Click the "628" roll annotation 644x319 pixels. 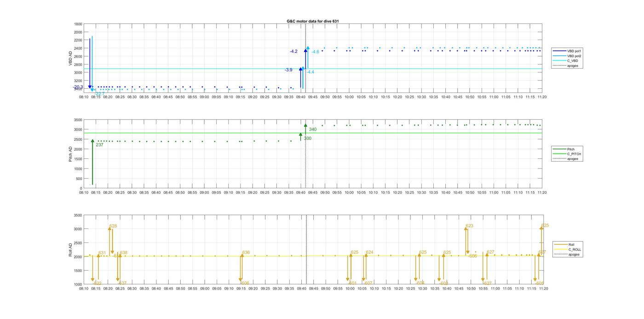[x=113, y=226]
